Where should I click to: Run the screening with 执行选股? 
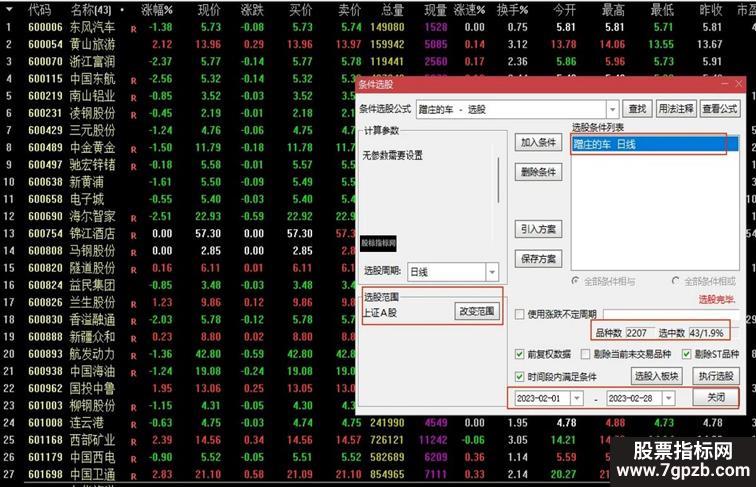[716, 376]
